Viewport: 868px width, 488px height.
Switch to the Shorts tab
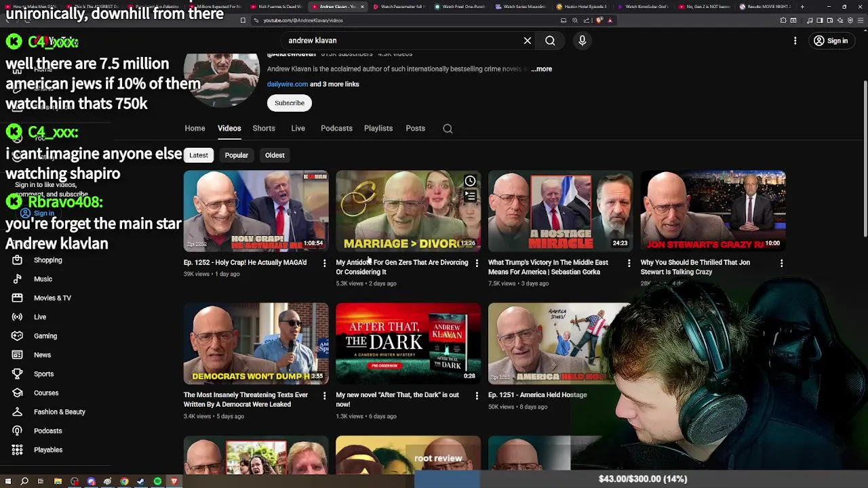pyautogui.click(x=264, y=128)
